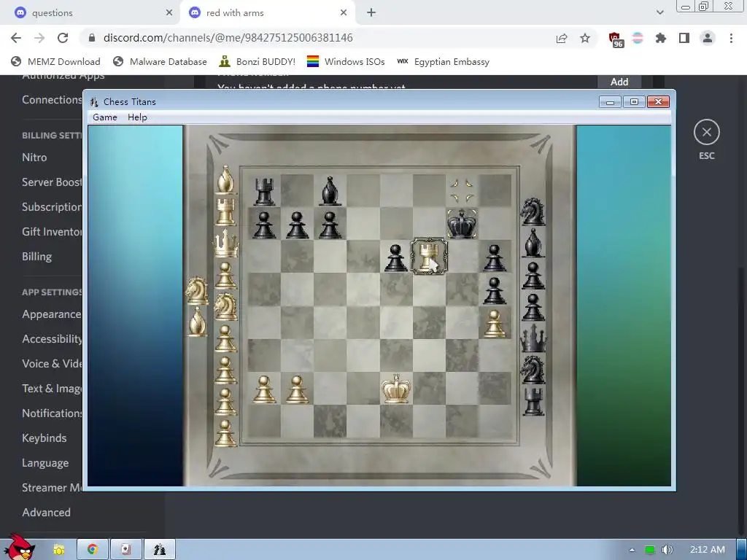Open Chrome from the taskbar
Screen dimensions: 747x560
(x=93, y=550)
